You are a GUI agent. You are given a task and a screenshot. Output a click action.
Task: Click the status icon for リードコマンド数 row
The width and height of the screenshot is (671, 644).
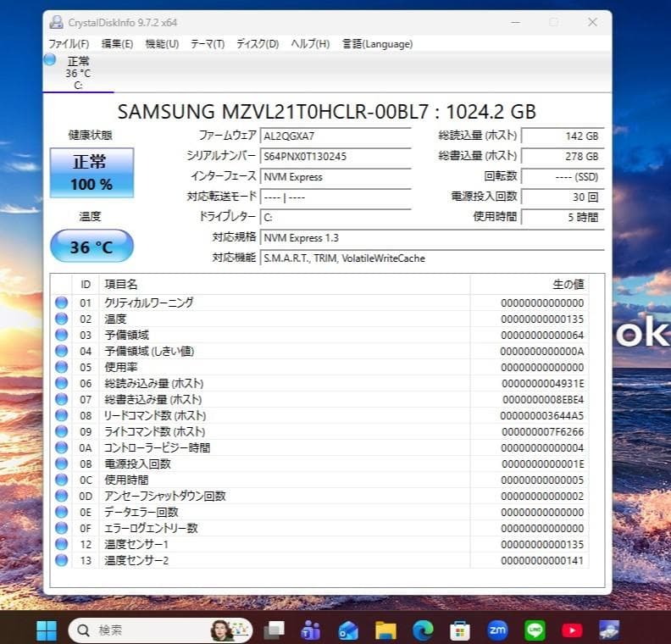tap(62, 415)
